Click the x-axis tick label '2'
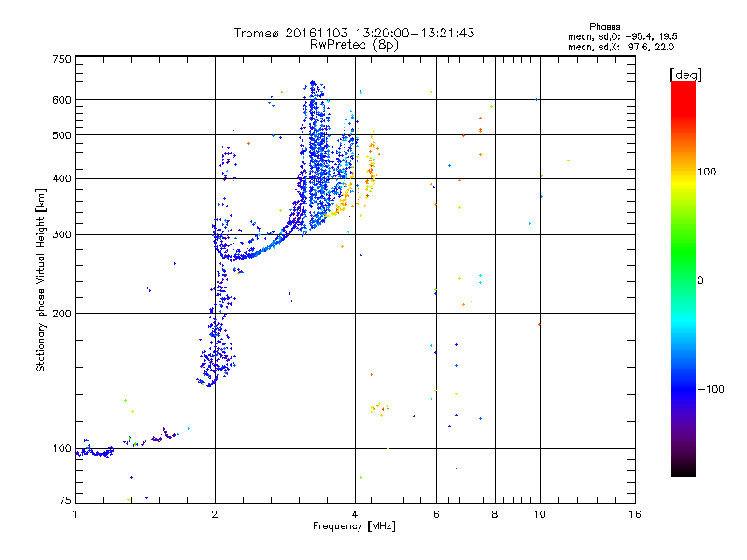This screenshot has height=560, width=747. (215, 514)
